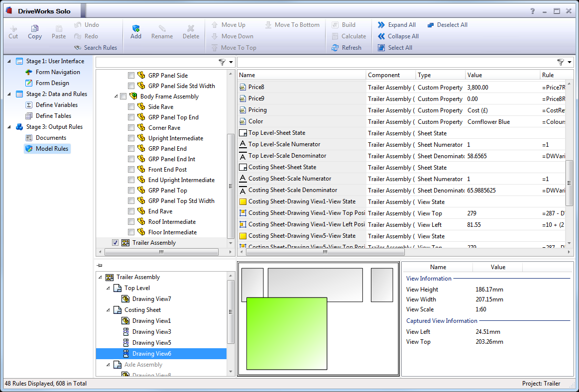Check the Side Rave checkbox
The image size is (579, 392).
[131, 106]
